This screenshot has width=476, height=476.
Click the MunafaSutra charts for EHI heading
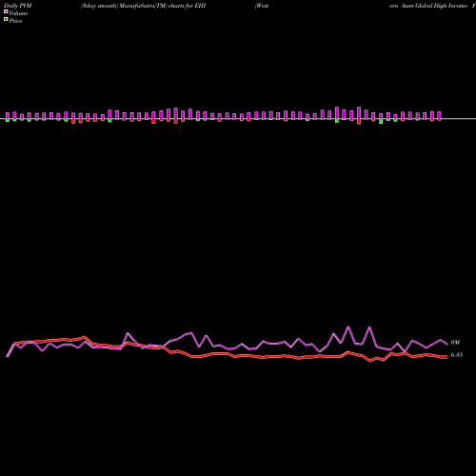click(144, 6)
